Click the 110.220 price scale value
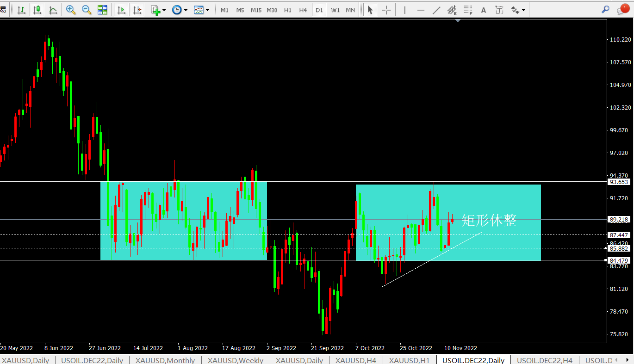Image resolution: width=634 pixels, height=364 pixels. [x=621, y=40]
